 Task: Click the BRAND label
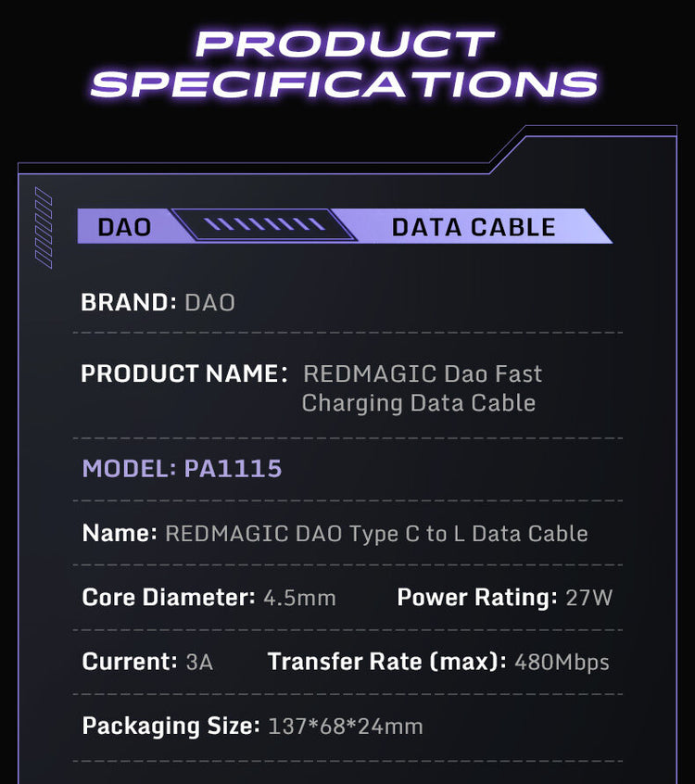pos(128,302)
